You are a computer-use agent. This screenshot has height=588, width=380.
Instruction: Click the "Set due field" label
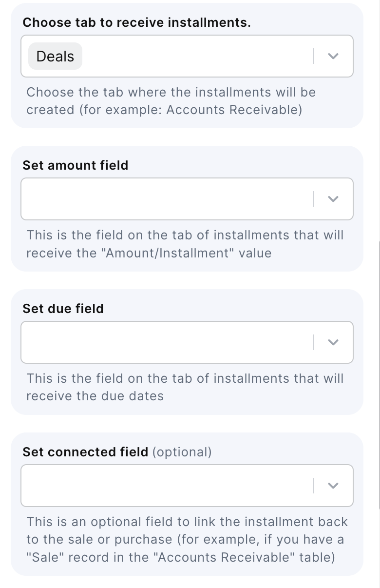coord(63,309)
